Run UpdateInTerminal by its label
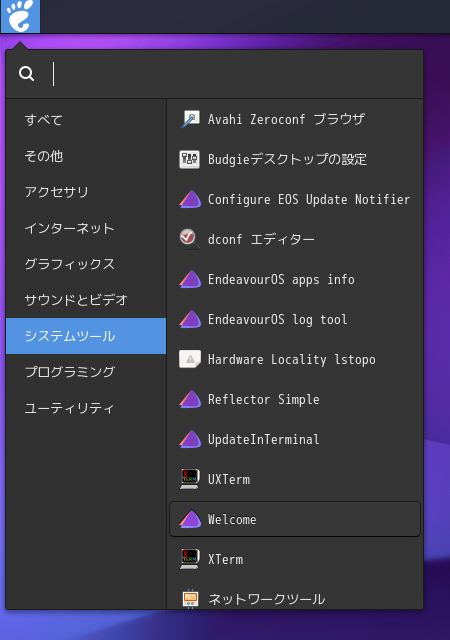450x640 pixels. click(x=263, y=440)
